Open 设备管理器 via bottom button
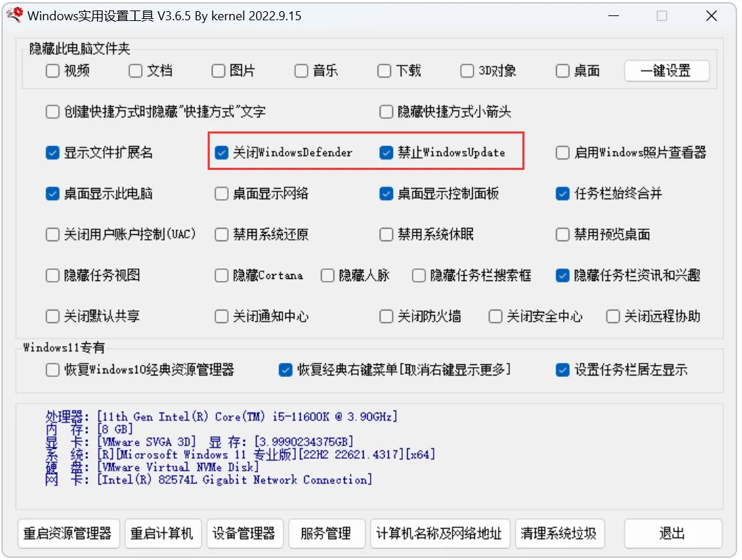The height and width of the screenshot is (560, 742). 244,533
